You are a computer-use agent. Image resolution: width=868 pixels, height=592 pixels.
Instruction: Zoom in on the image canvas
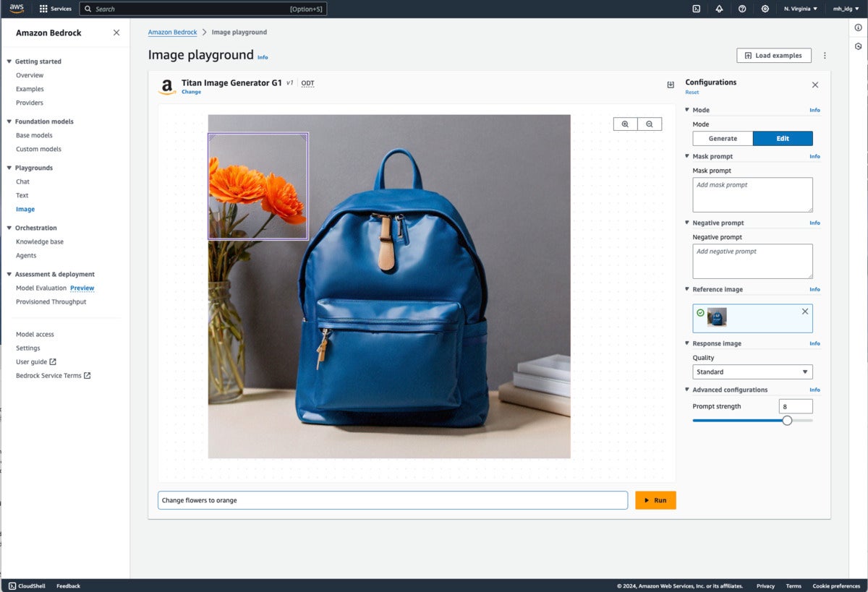(x=625, y=124)
